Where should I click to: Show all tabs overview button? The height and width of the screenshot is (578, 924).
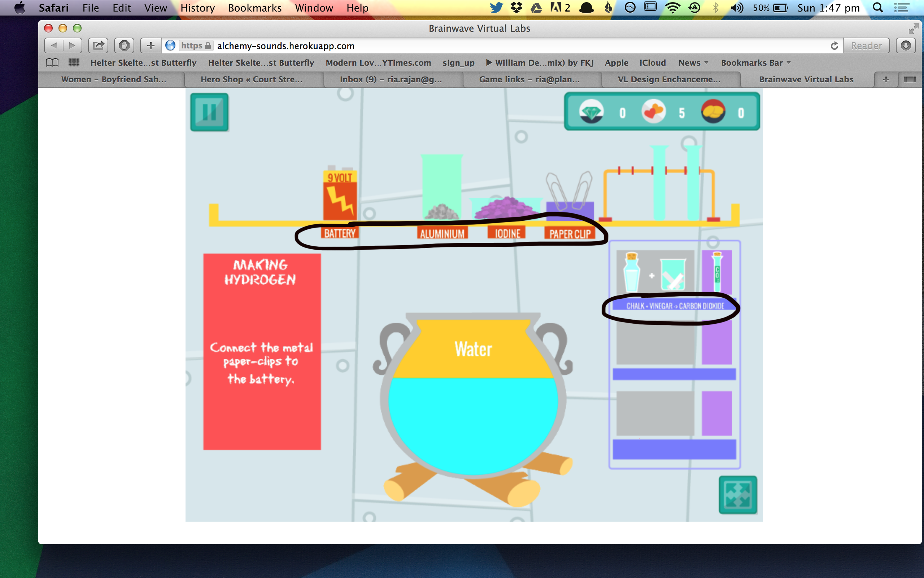tap(910, 79)
